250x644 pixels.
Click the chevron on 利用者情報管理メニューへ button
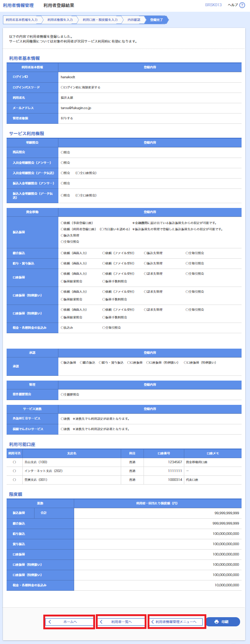click(153, 622)
